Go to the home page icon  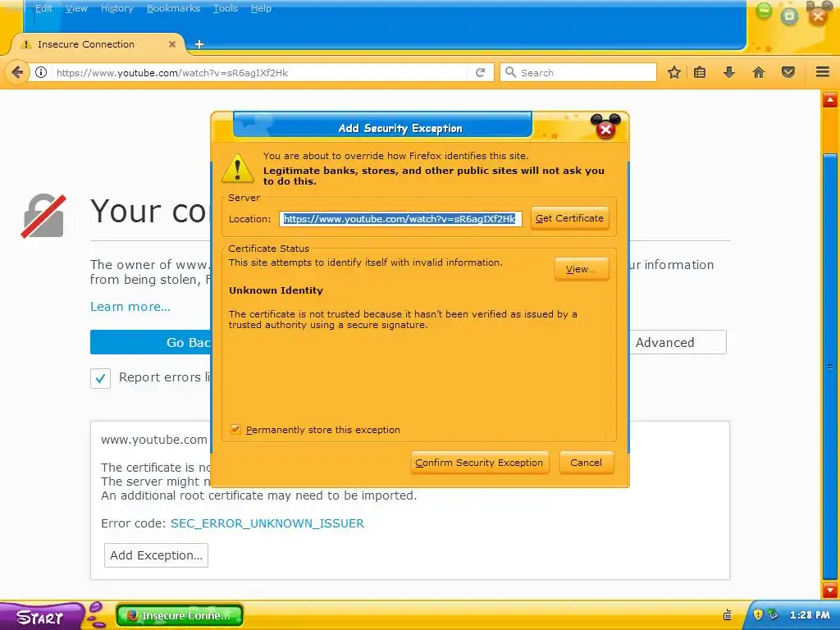point(759,72)
